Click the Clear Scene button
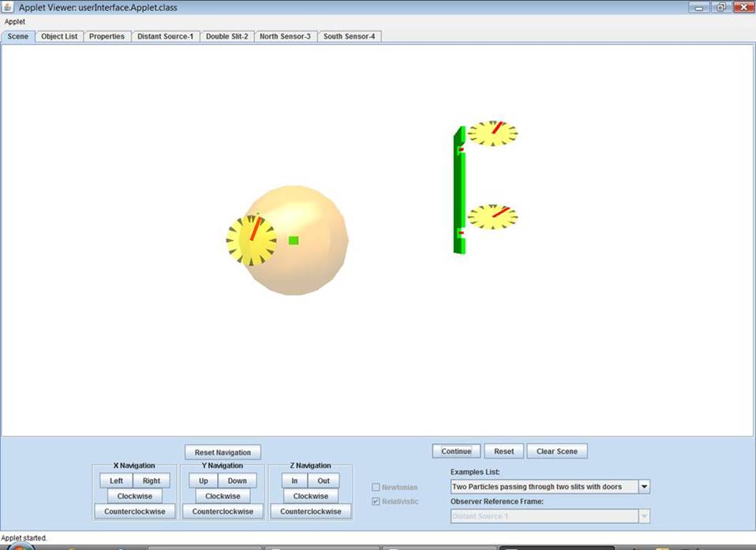Image resolution: width=756 pixels, height=550 pixels. coord(556,451)
